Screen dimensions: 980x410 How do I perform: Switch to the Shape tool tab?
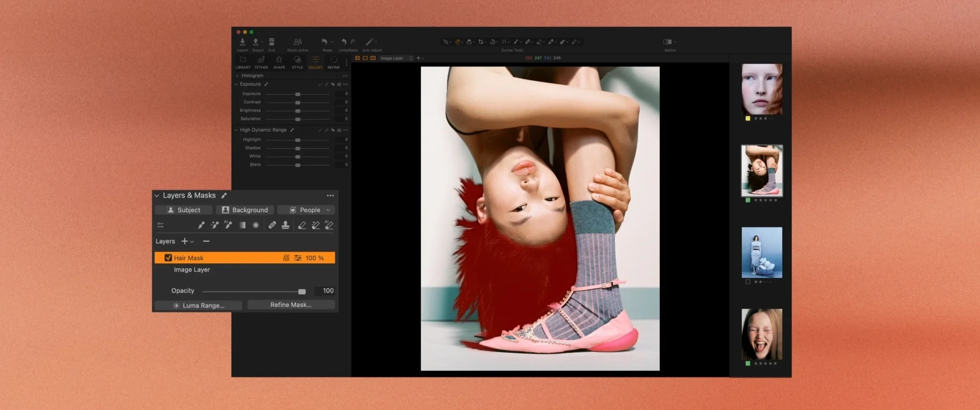tap(279, 62)
